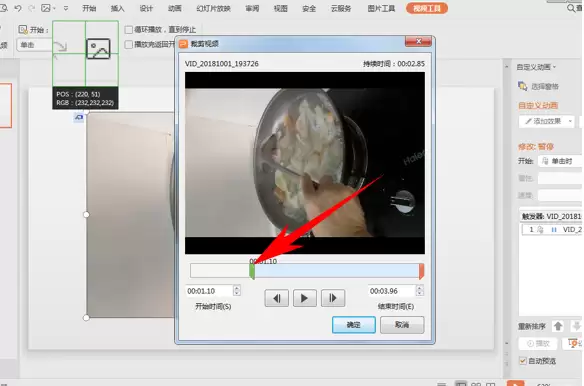Viewport: 584px width, 386px height.
Task: Move animation up with reorder arrow
Action: [558, 326]
